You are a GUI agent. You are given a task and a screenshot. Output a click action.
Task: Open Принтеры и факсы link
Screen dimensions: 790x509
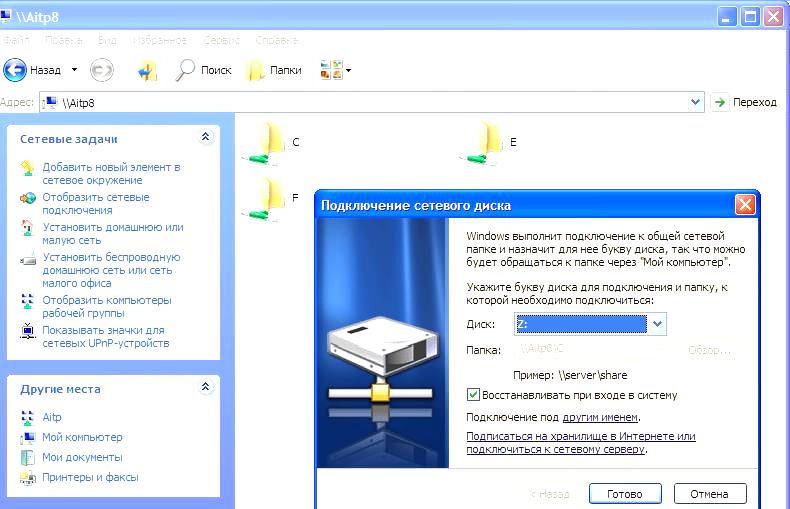click(90, 477)
